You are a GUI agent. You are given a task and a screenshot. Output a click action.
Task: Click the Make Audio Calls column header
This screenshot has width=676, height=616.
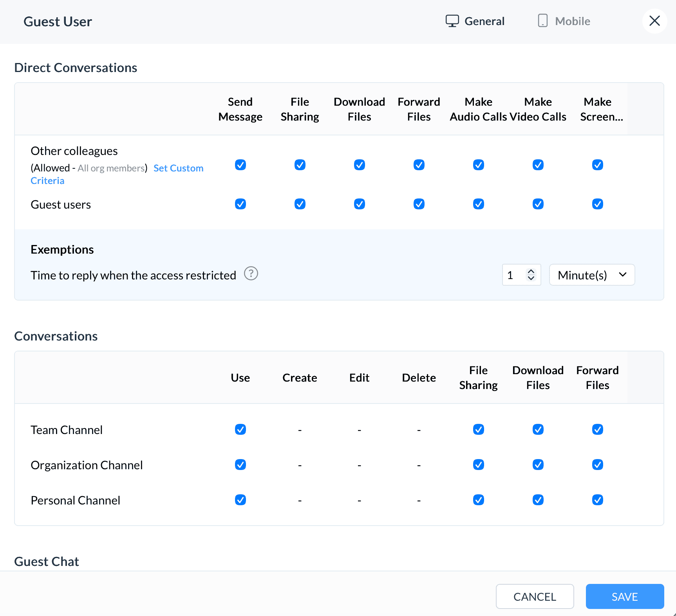pos(479,109)
